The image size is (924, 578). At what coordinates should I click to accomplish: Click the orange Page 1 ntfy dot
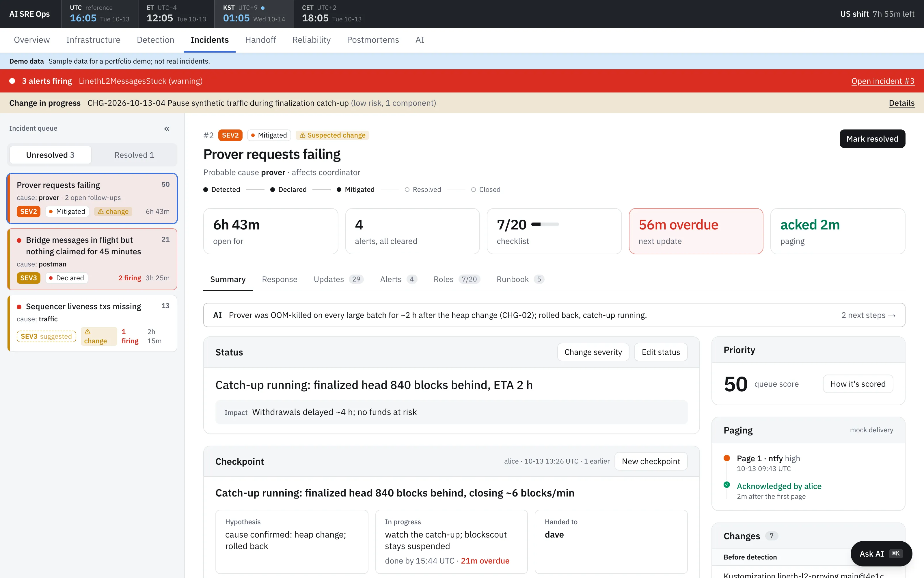(726, 458)
